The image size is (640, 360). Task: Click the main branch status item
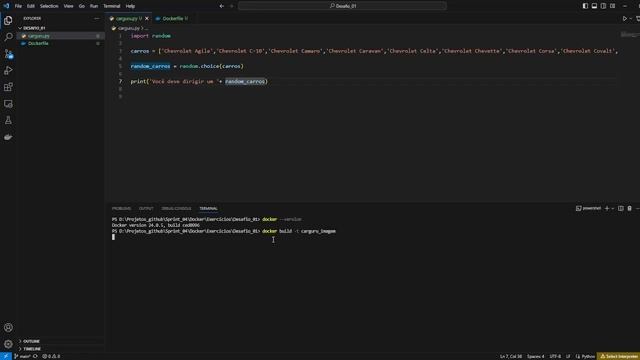22,356
